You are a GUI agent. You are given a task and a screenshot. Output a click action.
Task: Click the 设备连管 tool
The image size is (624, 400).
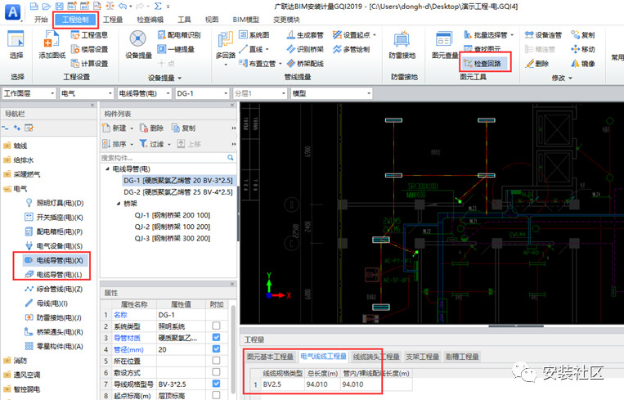coord(543,35)
